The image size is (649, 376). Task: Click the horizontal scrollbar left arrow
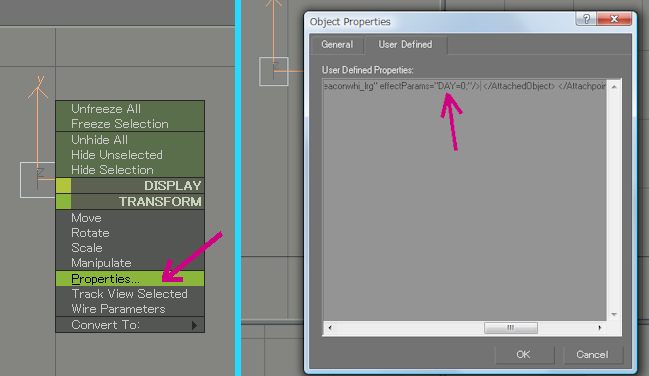(329, 328)
